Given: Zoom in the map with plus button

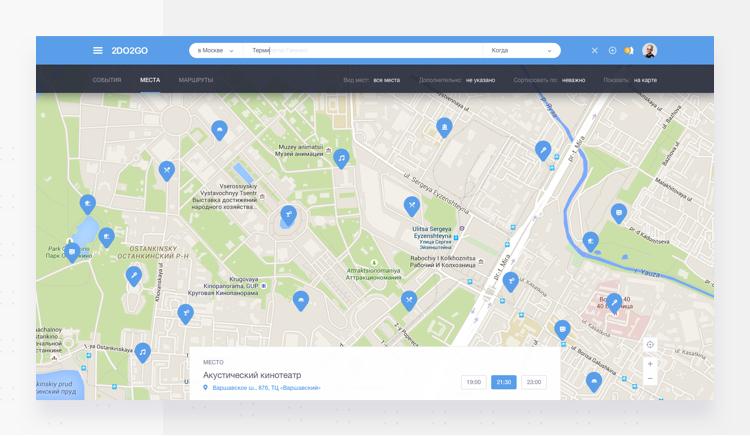Looking at the screenshot, I should point(650,364).
